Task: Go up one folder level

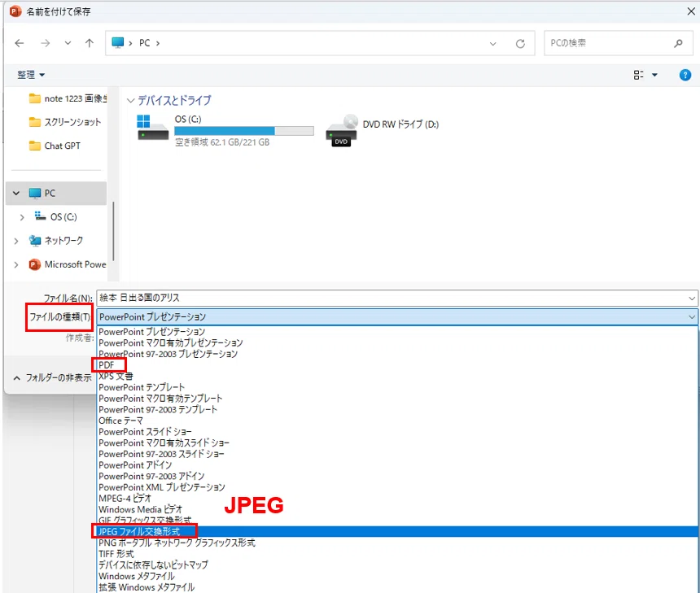Action: tap(90, 43)
